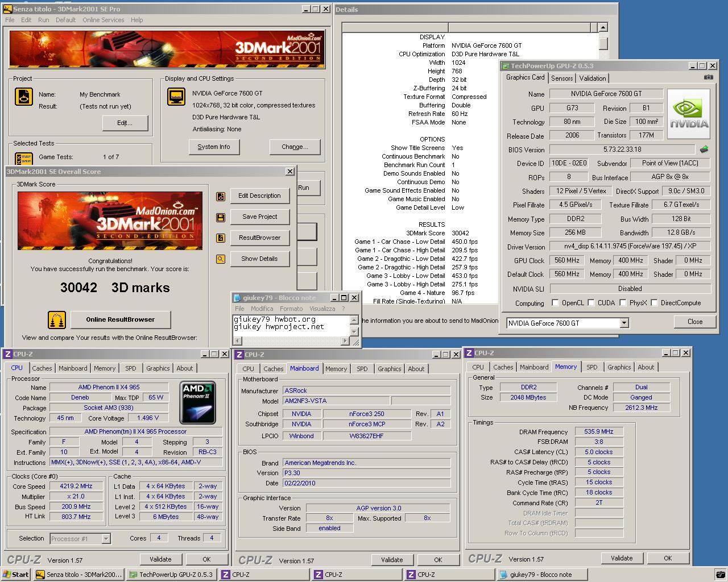This screenshot has width=728, height=582.
Task: Switch to Sensors tab in GPU-Z
Action: pos(562,78)
